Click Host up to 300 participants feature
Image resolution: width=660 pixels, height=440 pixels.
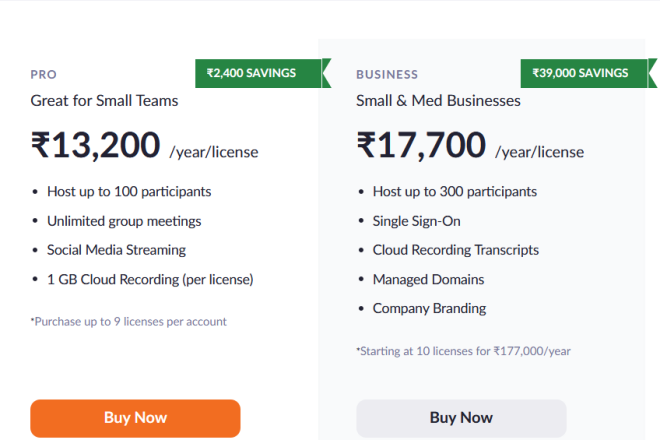[455, 191]
